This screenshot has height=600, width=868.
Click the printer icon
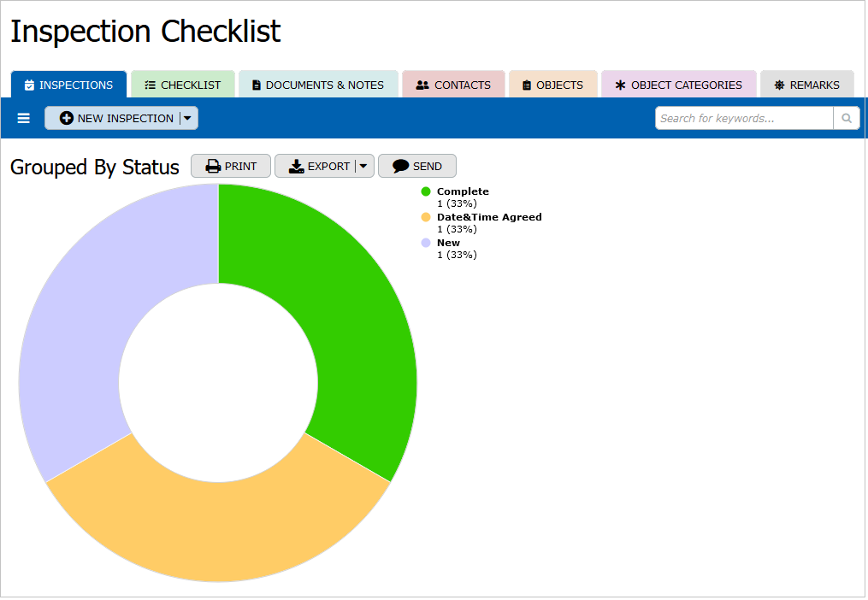[x=213, y=167]
